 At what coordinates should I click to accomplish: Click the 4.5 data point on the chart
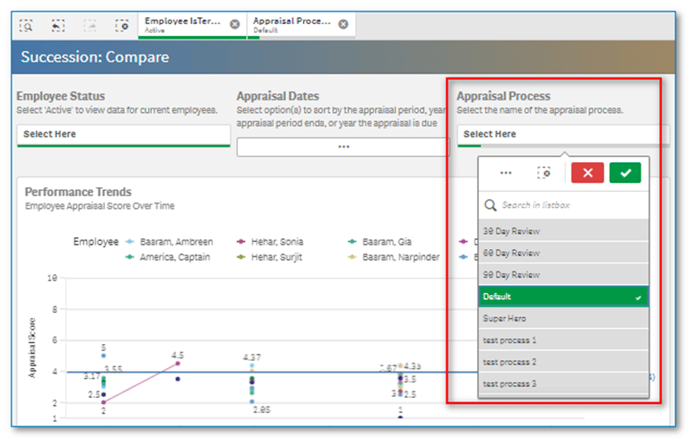178,363
